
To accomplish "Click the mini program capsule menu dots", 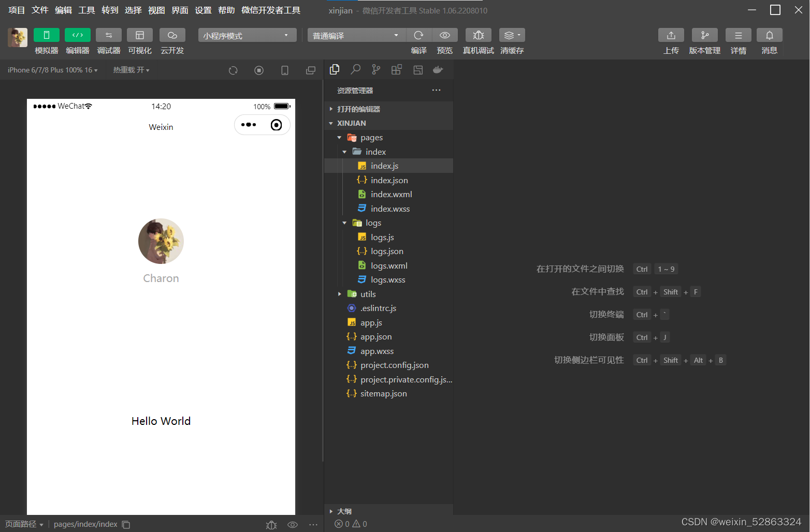I will coord(249,125).
